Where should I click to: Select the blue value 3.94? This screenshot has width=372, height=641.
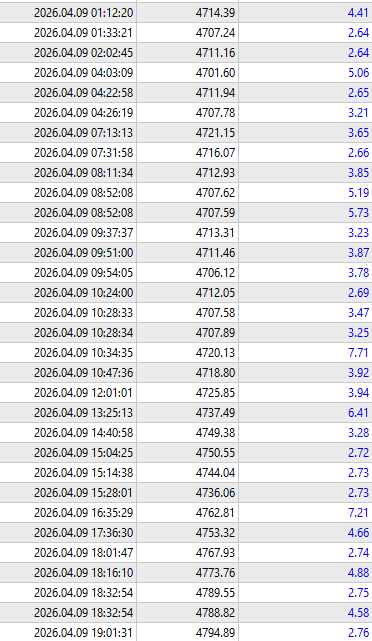[359, 393]
